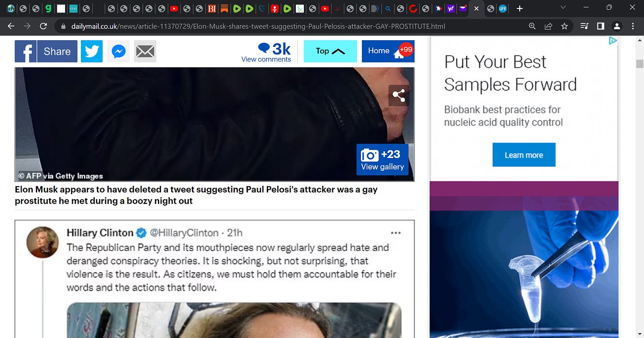
Task: Close the current active tab
Action: coord(476,8)
